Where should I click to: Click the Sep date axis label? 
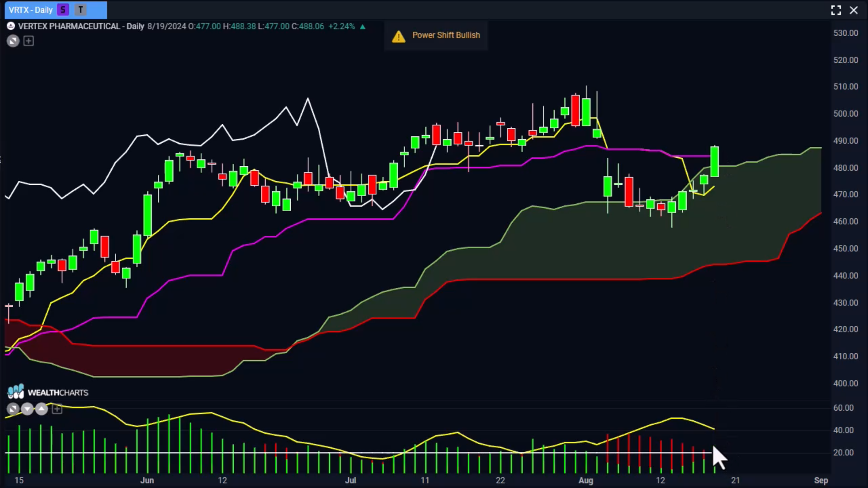click(821, 480)
